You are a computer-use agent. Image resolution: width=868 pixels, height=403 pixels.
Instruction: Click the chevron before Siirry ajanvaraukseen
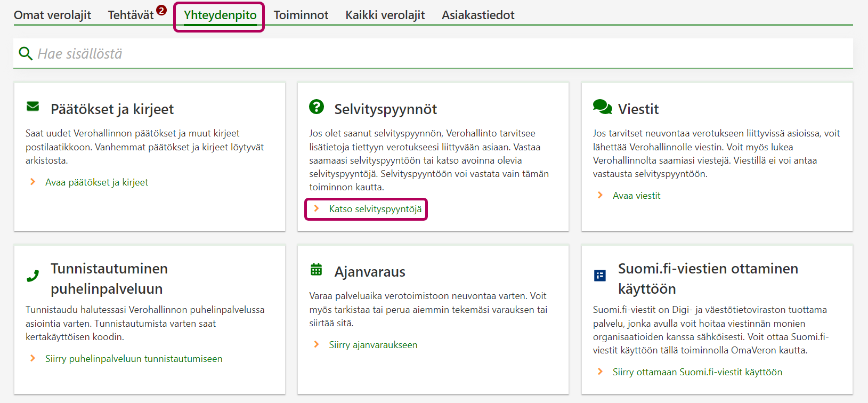pos(317,344)
